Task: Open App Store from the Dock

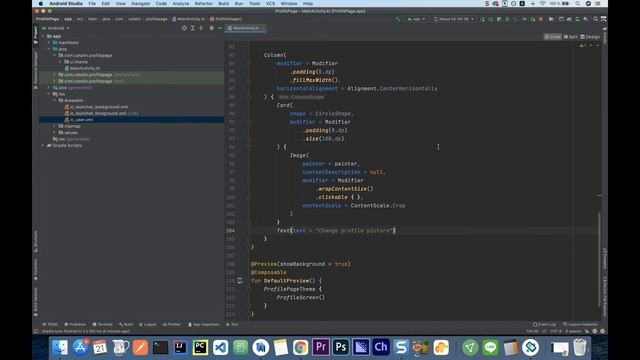Action: 80,347
